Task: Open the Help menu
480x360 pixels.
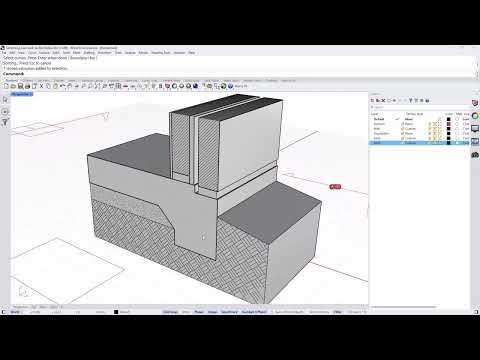Action: click(192, 53)
